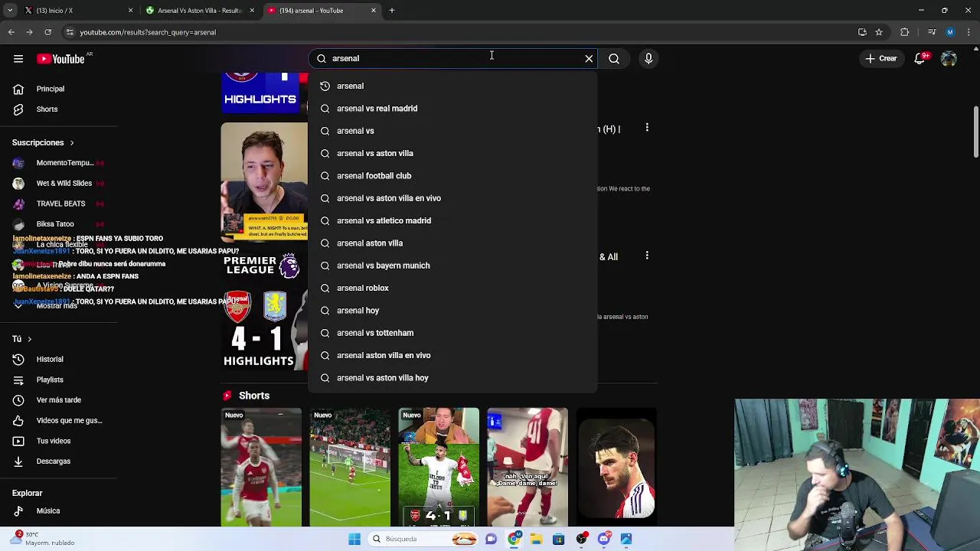Open the account avatar menu

pyautogui.click(x=949, y=58)
